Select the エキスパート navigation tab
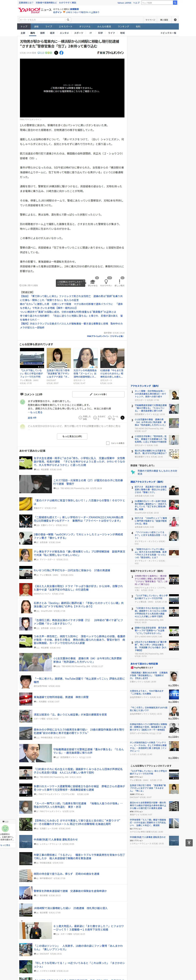The width and height of the screenshot is (196, 980). click(65, 27)
